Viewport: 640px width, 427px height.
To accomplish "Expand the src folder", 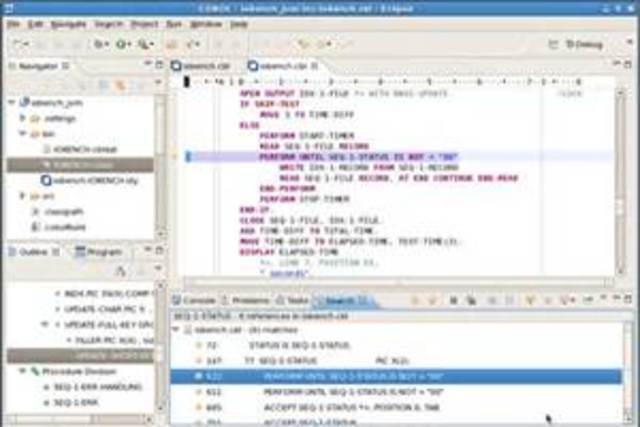I will pyautogui.click(x=23, y=196).
